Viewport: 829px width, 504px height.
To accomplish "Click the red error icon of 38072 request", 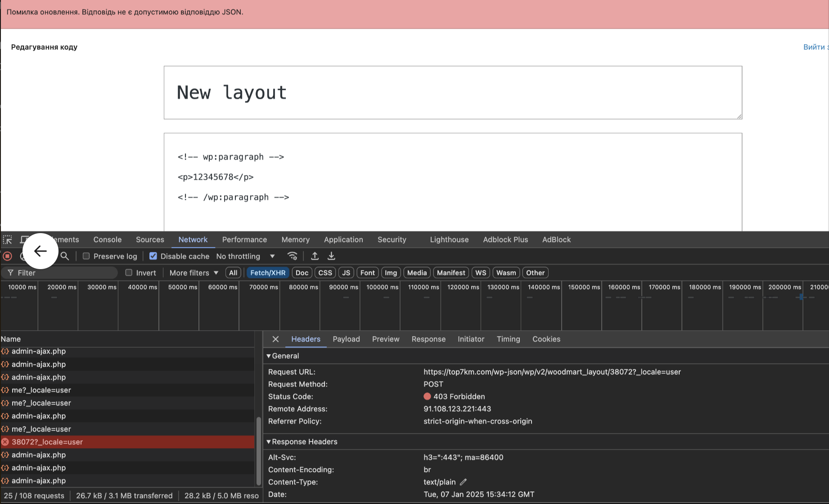I will [x=5, y=442].
